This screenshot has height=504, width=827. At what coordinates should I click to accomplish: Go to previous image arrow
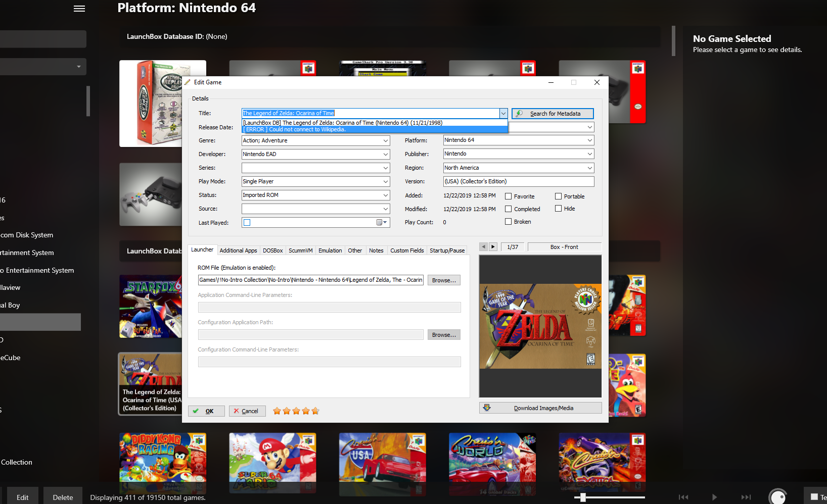pos(484,247)
